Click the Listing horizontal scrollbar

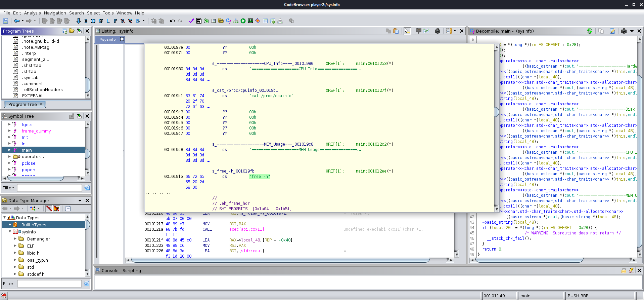click(280, 260)
